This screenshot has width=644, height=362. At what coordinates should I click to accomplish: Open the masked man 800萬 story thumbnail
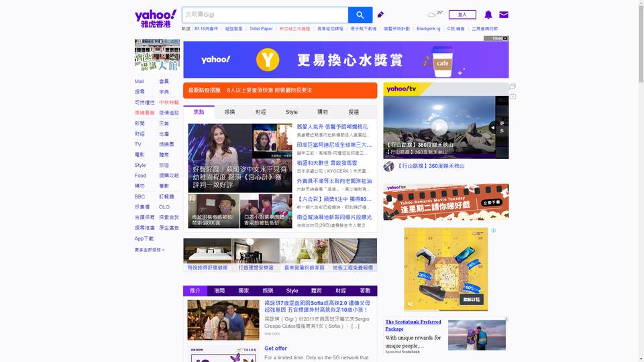213,211
